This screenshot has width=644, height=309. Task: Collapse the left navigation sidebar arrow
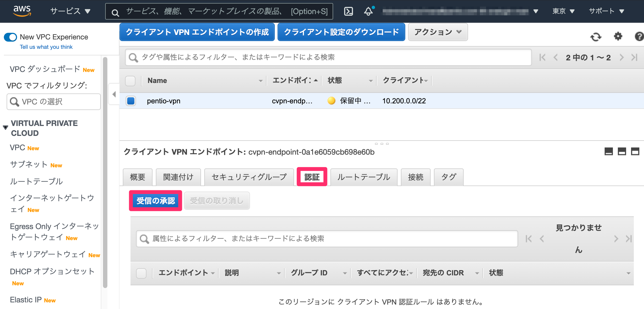(114, 94)
